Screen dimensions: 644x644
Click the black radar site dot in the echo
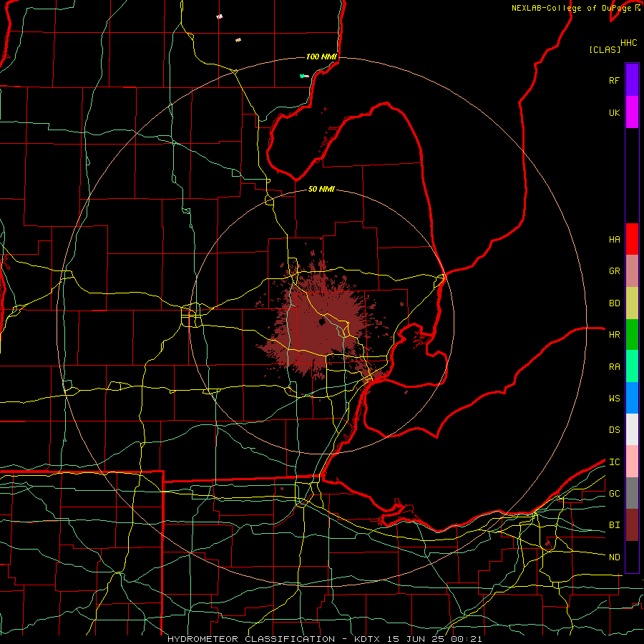pos(321,322)
